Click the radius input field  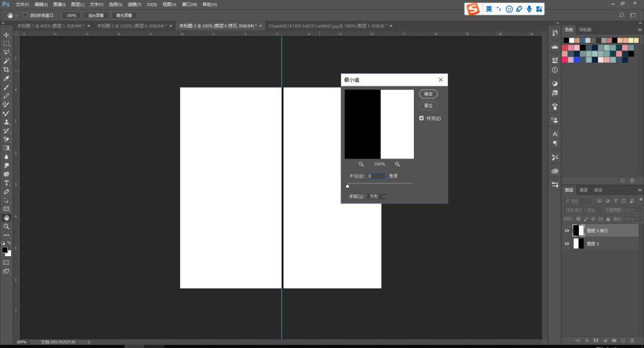[376, 176]
